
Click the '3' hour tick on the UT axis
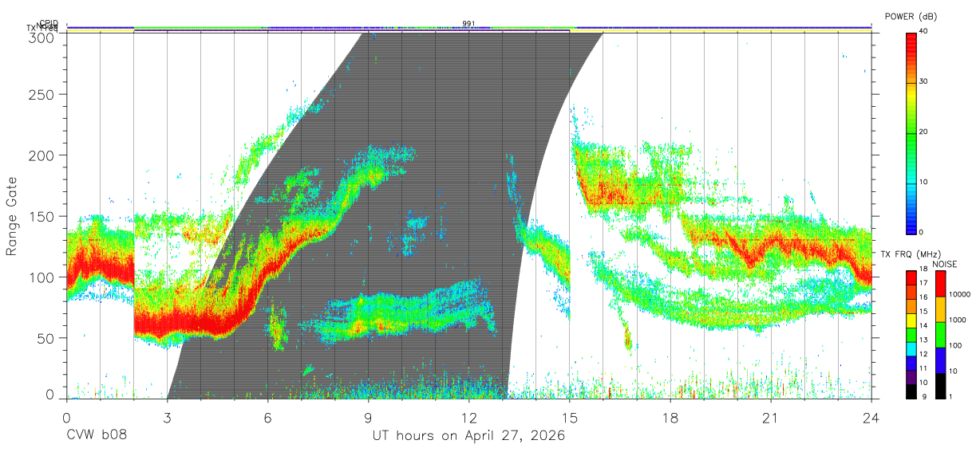pyautogui.click(x=167, y=417)
